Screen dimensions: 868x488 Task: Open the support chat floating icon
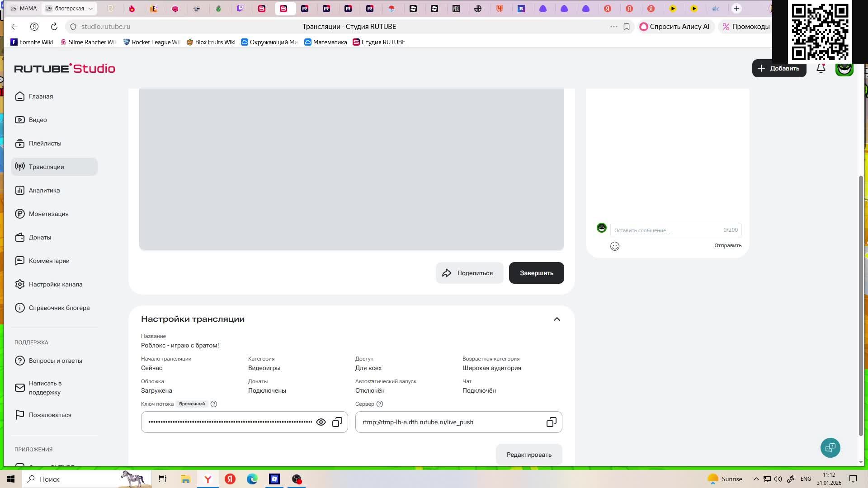point(830,448)
